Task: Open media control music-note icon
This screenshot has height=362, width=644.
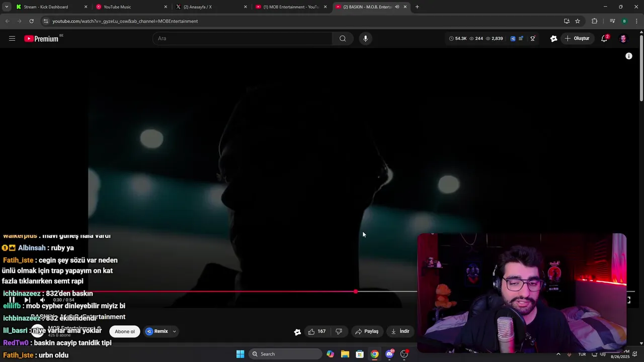Action: point(612,21)
